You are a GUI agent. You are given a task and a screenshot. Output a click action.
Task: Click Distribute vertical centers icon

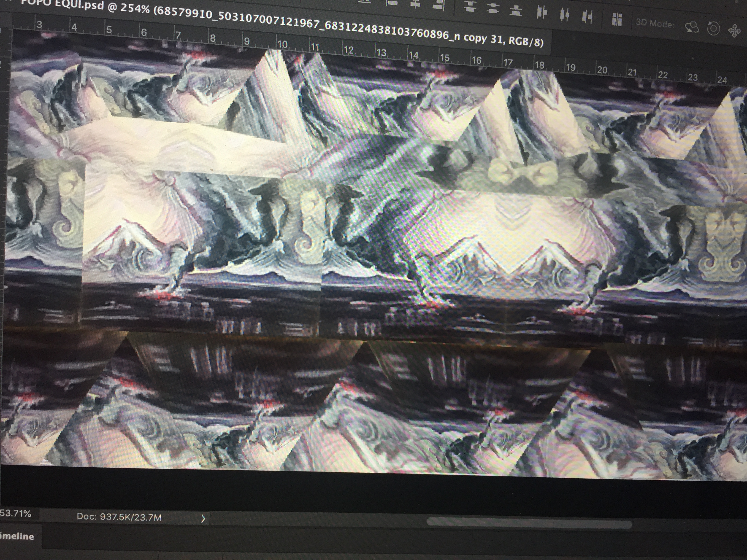(493, 8)
